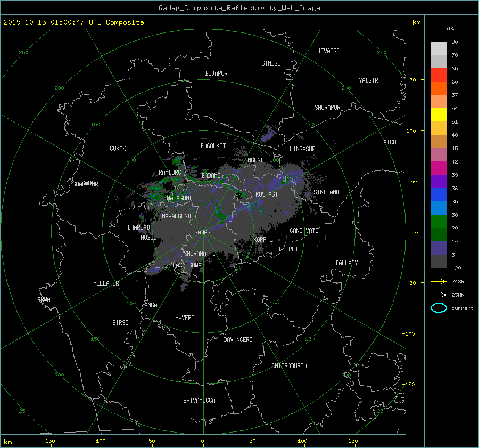Click the BADAMI city label
479x448 pixels.
coord(211,176)
